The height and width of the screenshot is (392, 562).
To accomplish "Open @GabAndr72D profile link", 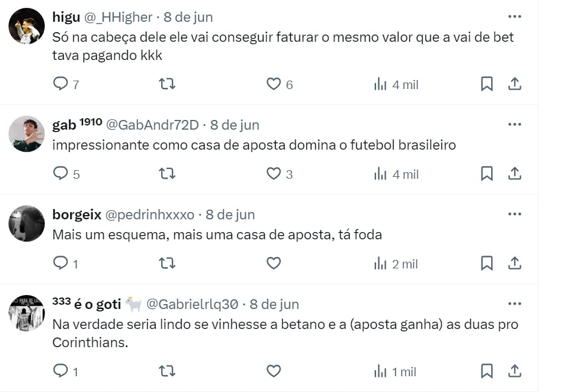I will [153, 125].
